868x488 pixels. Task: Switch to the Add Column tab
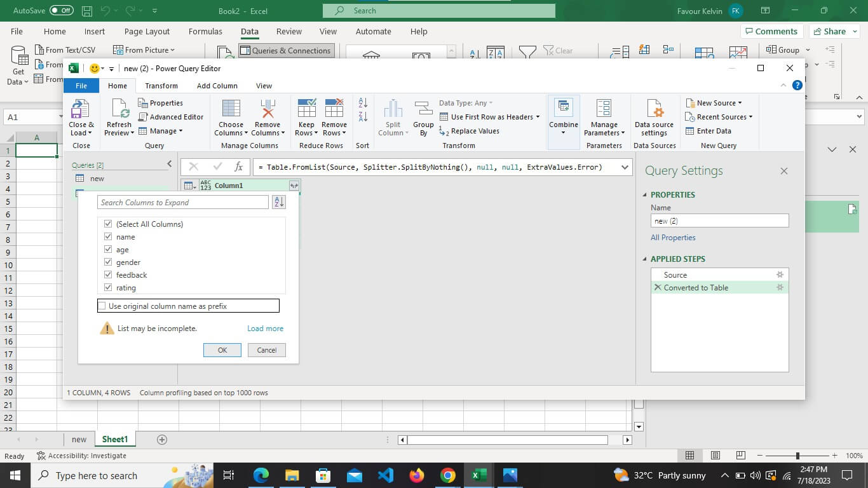click(x=217, y=86)
